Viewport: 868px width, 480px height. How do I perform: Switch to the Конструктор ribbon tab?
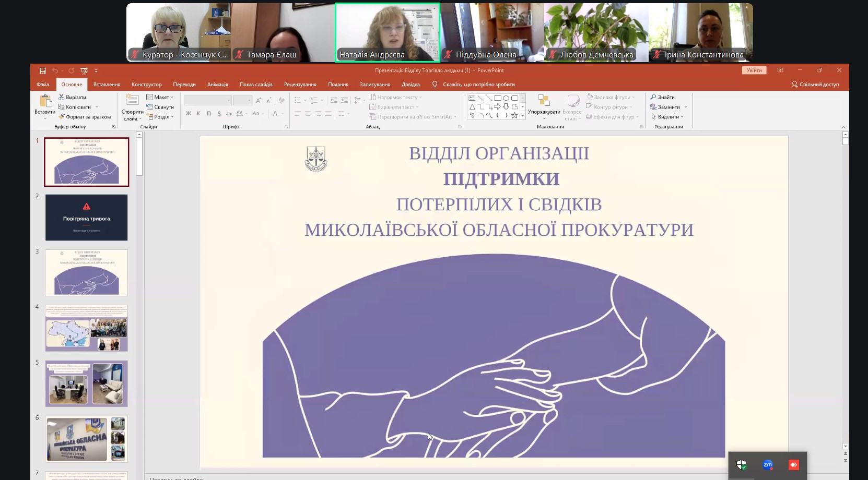click(x=147, y=85)
